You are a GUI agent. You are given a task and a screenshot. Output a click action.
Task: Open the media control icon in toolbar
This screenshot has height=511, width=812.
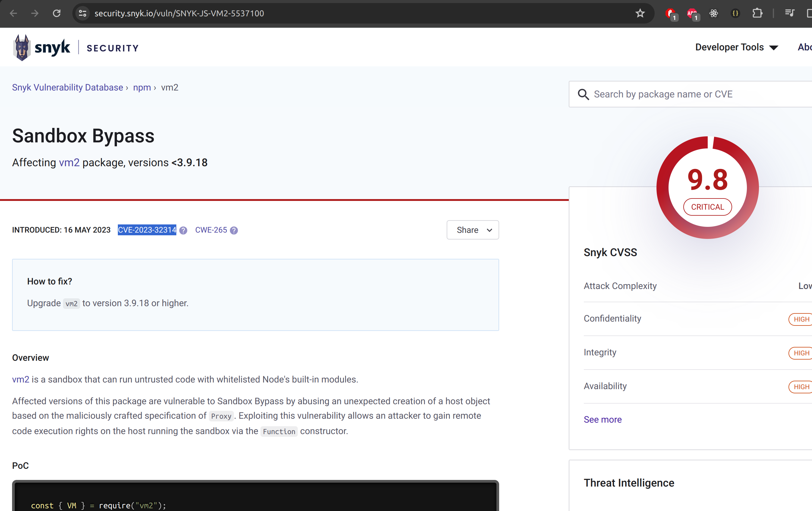(x=789, y=14)
